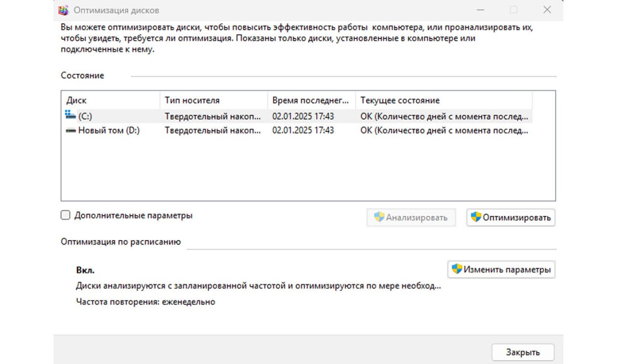Click last run time cell for drive C:
This screenshot has height=364, width=617.
pos(303,116)
